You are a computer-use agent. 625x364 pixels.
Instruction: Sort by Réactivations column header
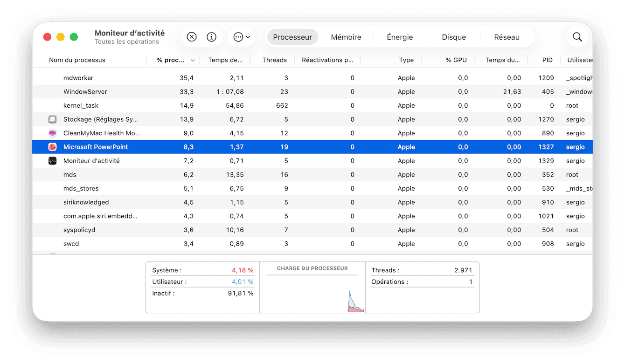click(x=327, y=60)
